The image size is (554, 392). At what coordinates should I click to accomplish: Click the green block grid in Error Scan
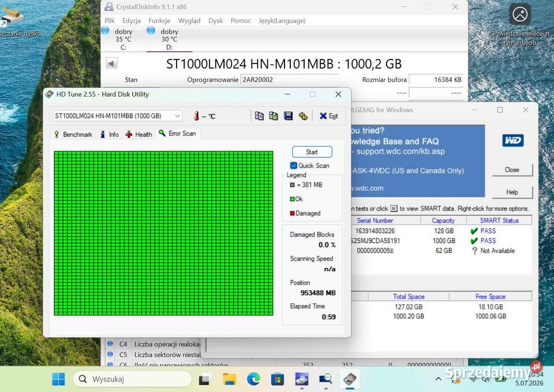(x=163, y=233)
